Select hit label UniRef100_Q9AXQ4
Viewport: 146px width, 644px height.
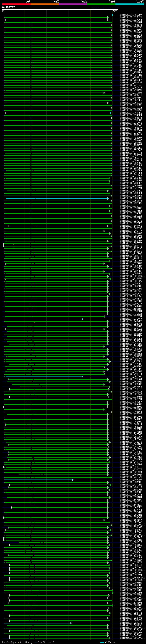tap(131, 22)
